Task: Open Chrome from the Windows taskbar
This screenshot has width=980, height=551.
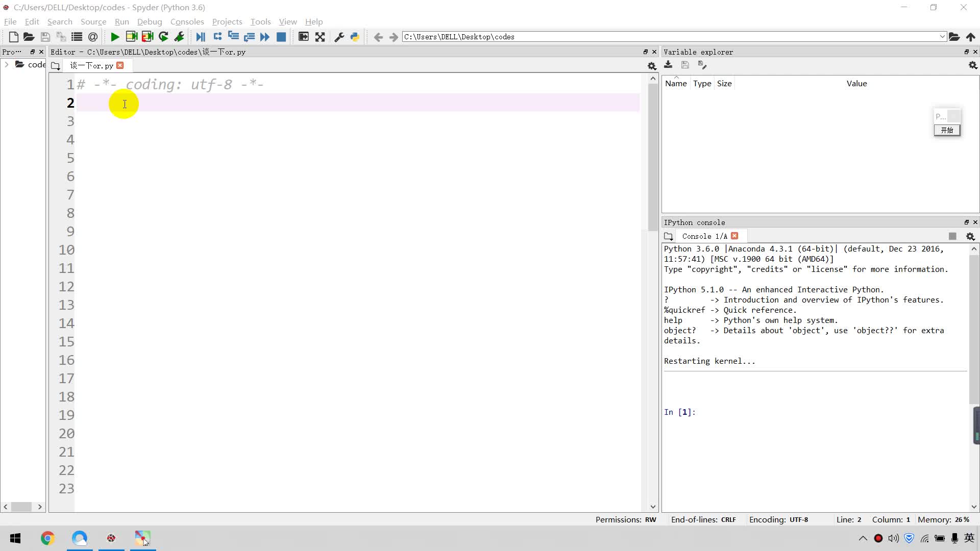Action: (47, 538)
